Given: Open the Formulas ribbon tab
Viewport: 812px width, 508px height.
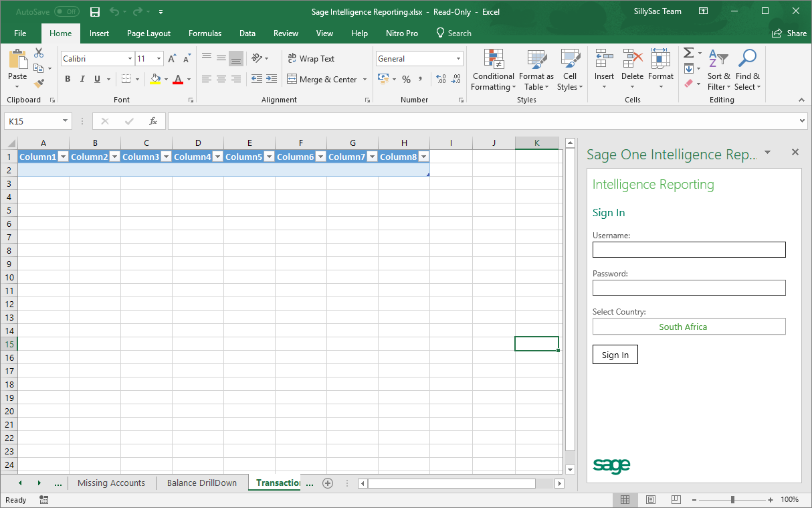Looking at the screenshot, I should pyautogui.click(x=205, y=33).
